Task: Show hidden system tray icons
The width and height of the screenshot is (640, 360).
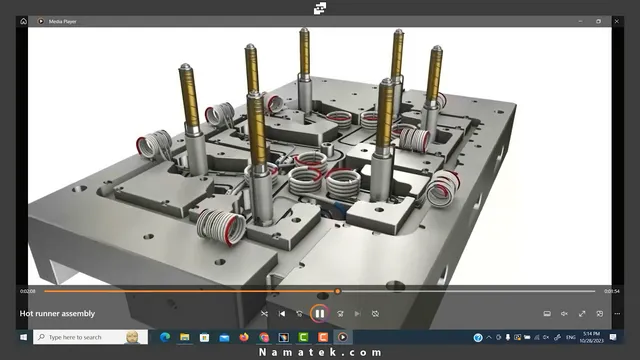Action: (x=489, y=337)
